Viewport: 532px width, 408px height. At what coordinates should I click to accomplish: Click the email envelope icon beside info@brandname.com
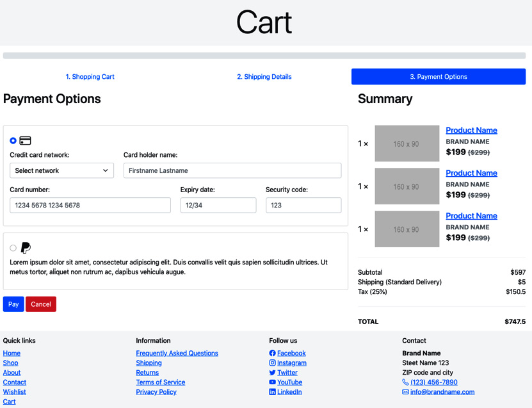pyautogui.click(x=405, y=391)
